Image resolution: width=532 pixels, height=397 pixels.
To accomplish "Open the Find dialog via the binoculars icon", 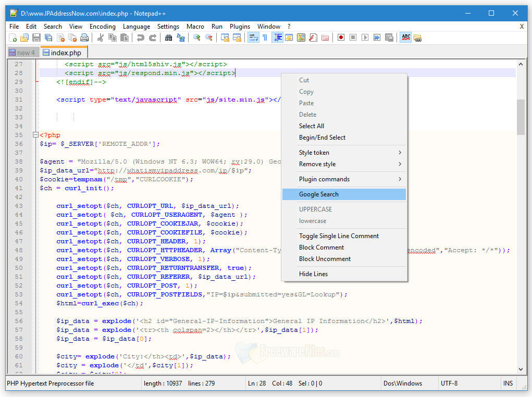I will click(x=169, y=37).
